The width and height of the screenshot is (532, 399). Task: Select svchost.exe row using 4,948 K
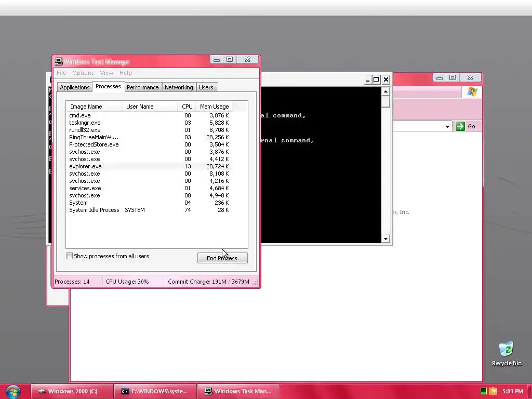(149, 195)
